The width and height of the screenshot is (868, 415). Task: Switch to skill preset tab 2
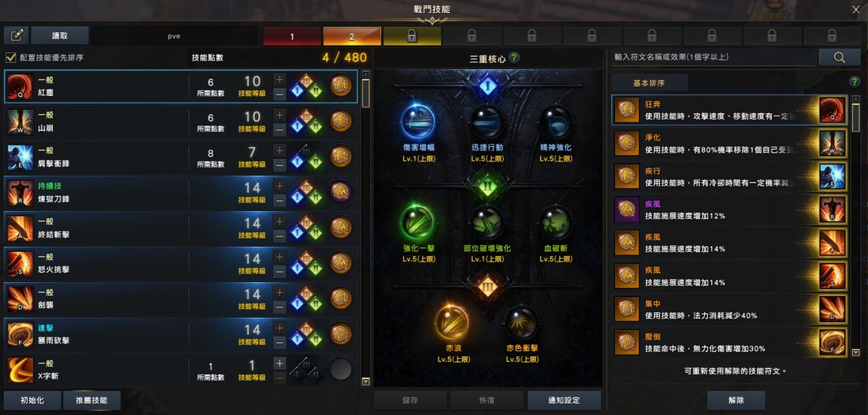[352, 37]
